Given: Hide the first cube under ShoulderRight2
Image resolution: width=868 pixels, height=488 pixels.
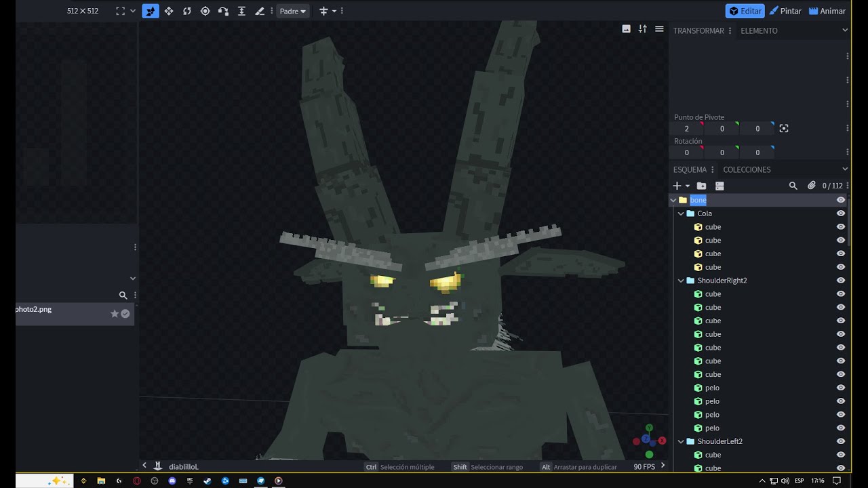Looking at the screenshot, I should 841,294.
